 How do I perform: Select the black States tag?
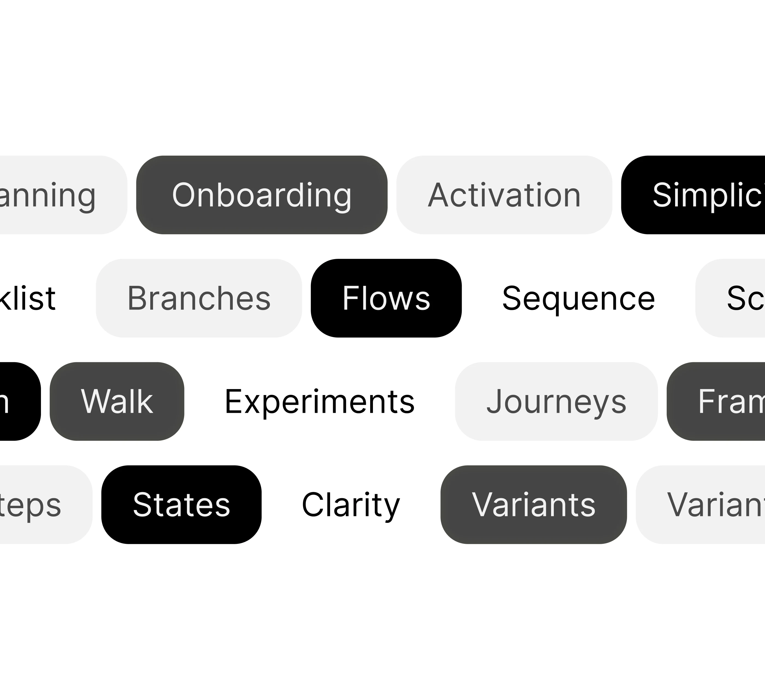(x=181, y=504)
